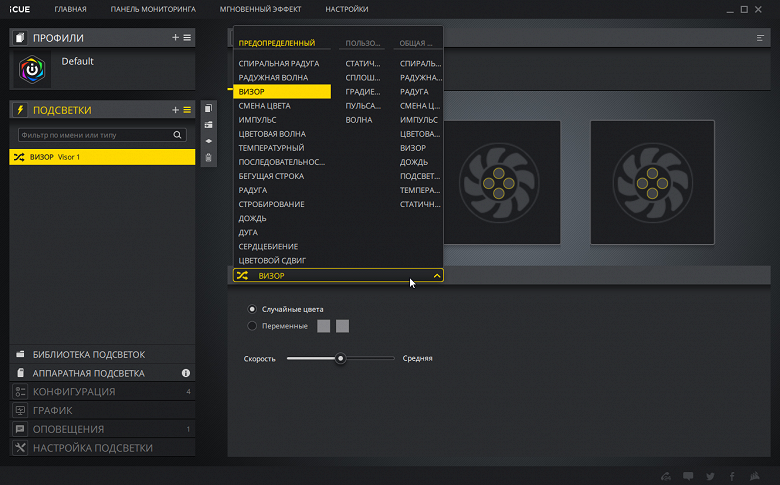Expand the БИБЛИОТЕКА ПОДСВЕТОК section

[88, 354]
